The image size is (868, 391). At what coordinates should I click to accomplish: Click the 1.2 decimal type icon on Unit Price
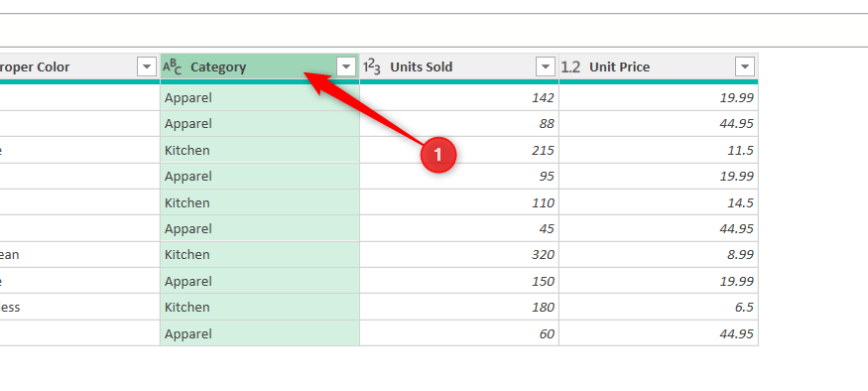pyautogui.click(x=570, y=67)
